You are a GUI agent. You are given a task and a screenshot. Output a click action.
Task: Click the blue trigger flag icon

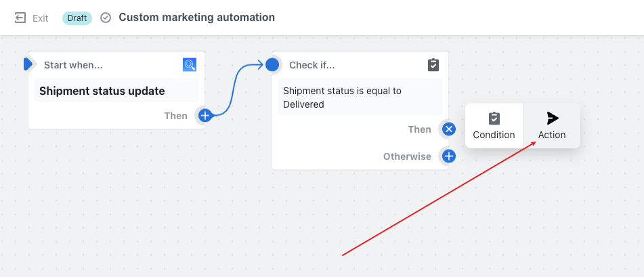point(28,64)
